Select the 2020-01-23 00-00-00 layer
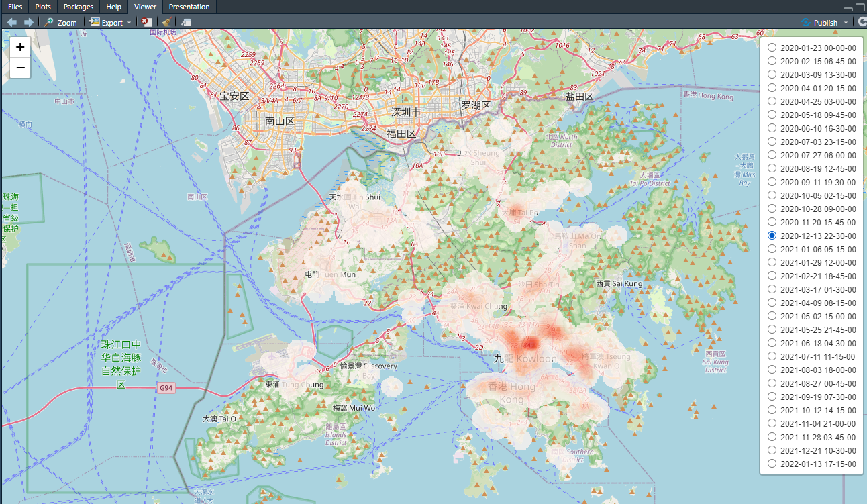 coord(772,48)
